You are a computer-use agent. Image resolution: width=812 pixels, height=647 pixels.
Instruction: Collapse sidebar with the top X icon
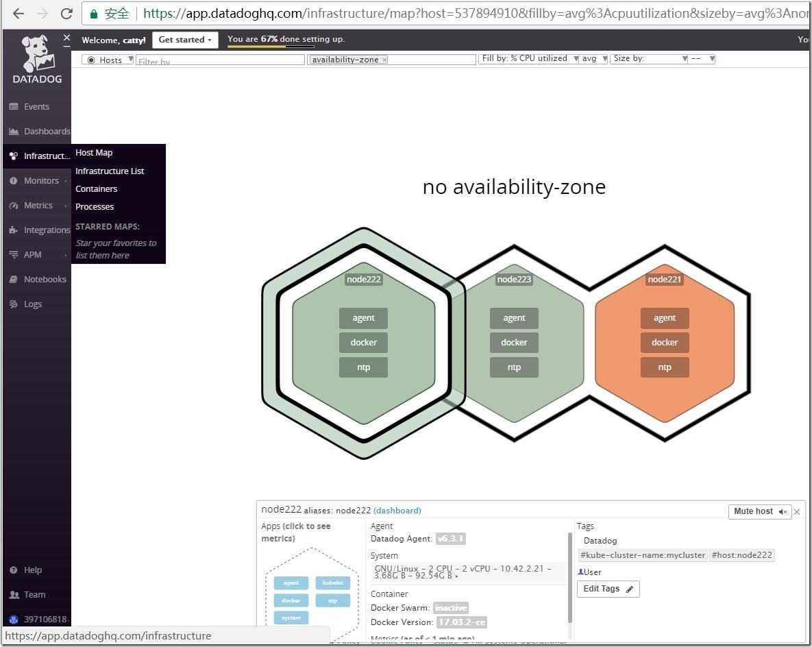click(x=66, y=38)
